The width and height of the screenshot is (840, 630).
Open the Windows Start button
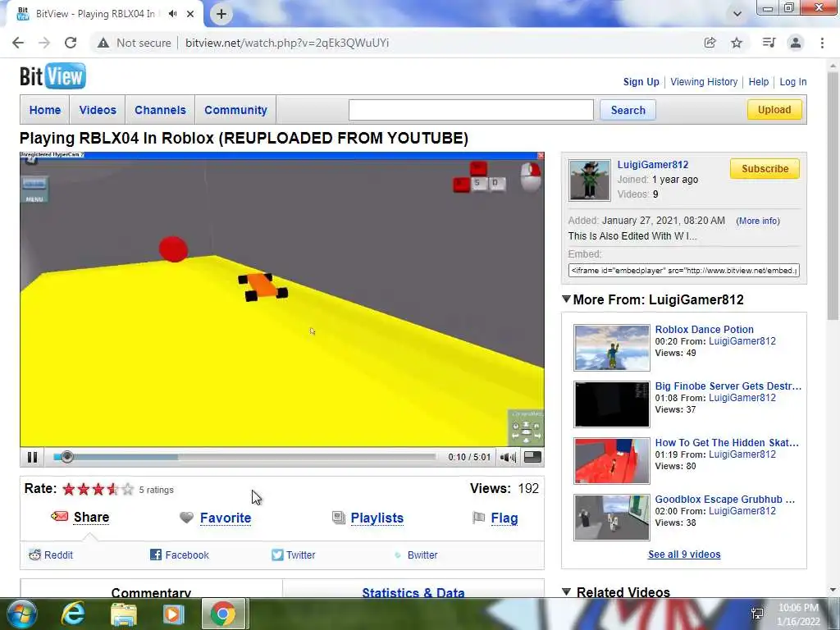pos(22,614)
